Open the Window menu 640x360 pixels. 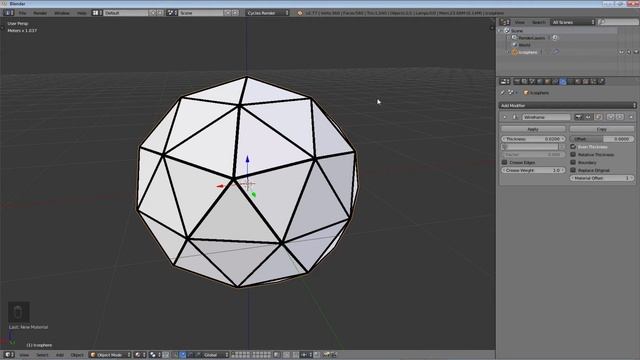62,13
